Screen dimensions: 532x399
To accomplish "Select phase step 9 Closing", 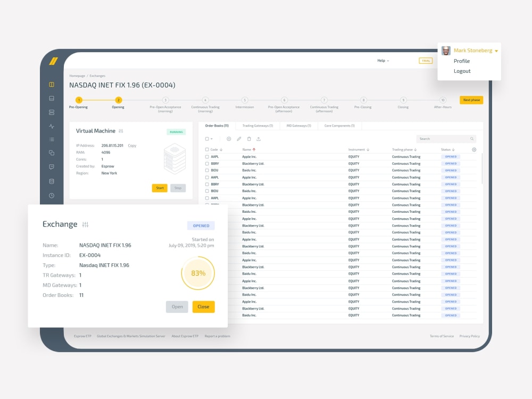I will pyautogui.click(x=403, y=100).
